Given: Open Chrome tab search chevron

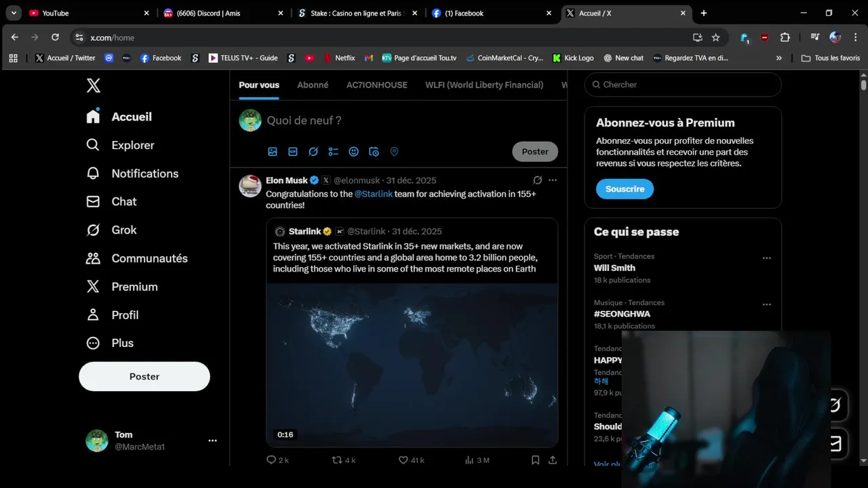Looking at the screenshot, I should tap(14, 13).
